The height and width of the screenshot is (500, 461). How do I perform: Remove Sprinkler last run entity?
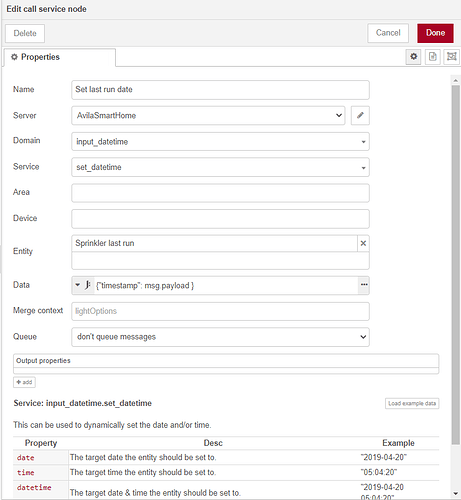point(363,243)
